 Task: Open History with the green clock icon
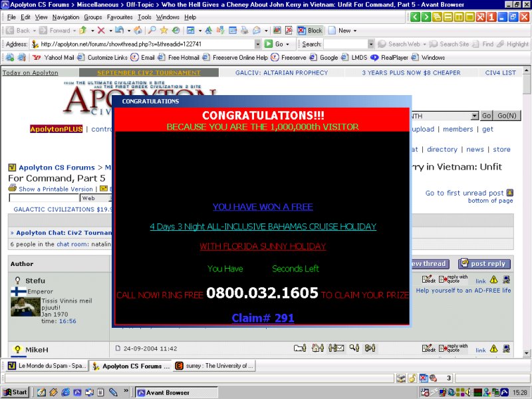(x=176, y=31)
